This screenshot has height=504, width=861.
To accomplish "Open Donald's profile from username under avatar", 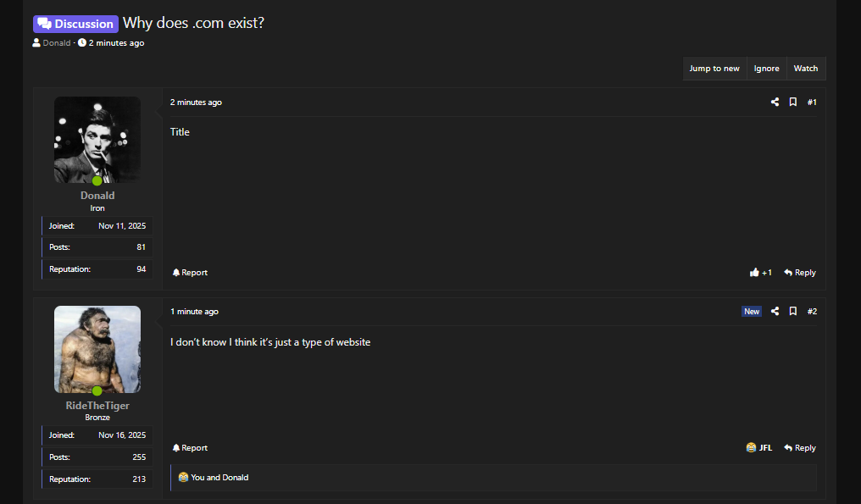I will coord(97,196).
